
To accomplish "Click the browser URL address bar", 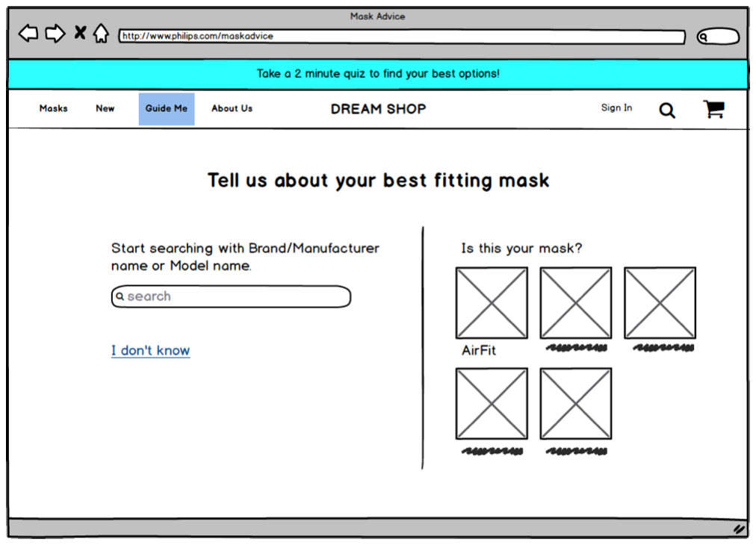I will [x=402, y=36].
